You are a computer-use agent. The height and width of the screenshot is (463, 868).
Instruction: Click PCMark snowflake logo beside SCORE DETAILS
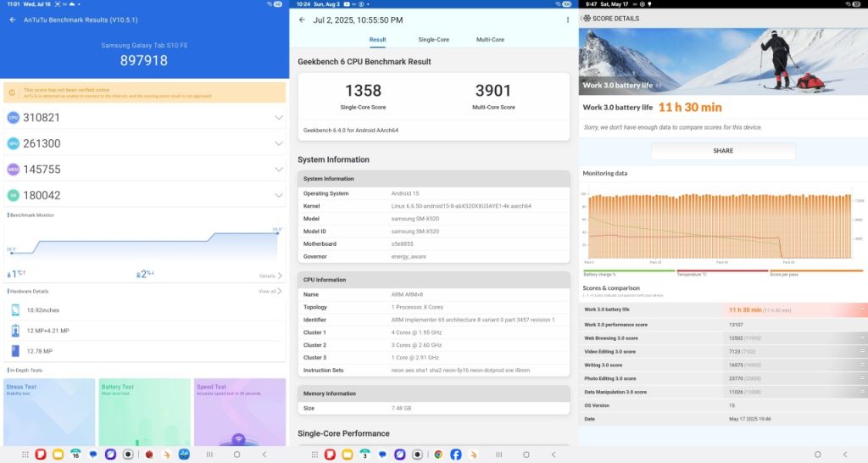pos(587,19)
